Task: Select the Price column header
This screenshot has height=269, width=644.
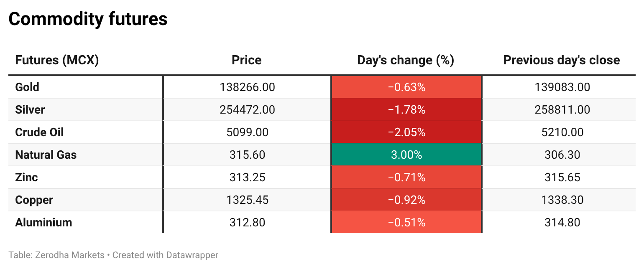Action: tap(246, 60)
